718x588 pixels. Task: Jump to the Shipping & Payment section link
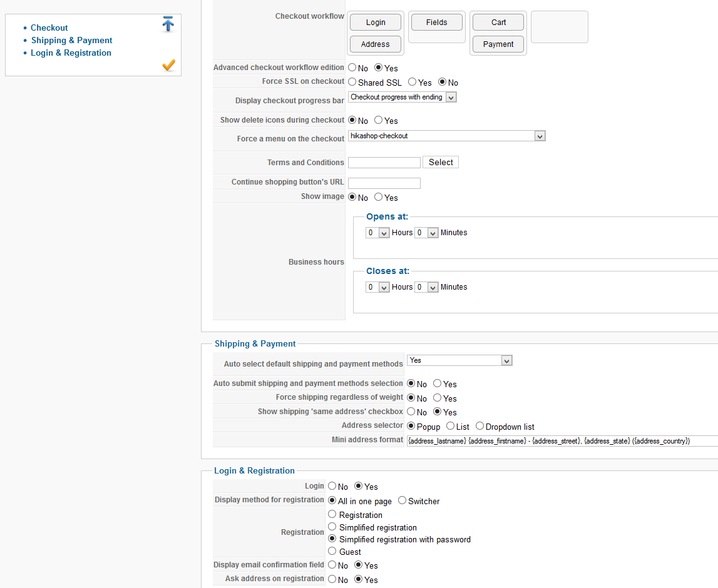click(72, 41)
